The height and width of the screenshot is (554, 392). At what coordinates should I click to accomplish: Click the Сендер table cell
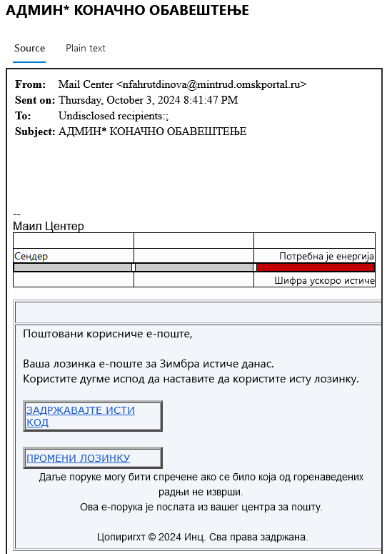click(x=74, y=256)
